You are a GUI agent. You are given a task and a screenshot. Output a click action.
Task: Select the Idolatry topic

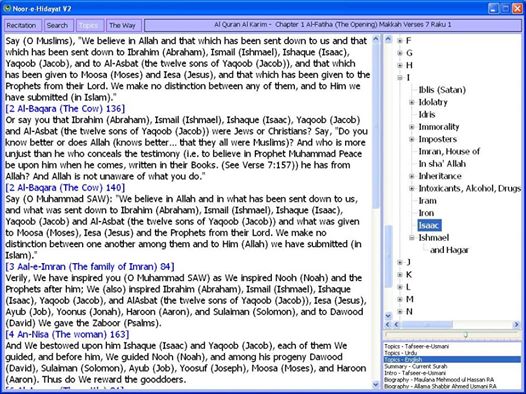(x=433, y=102)
